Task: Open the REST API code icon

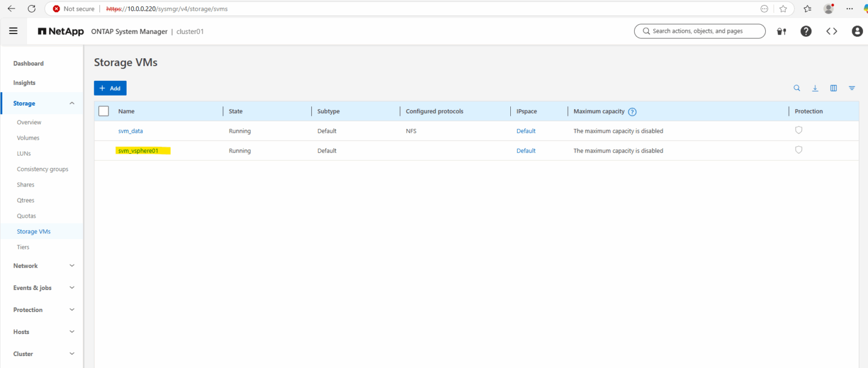Action: click(x=831, y=31)
